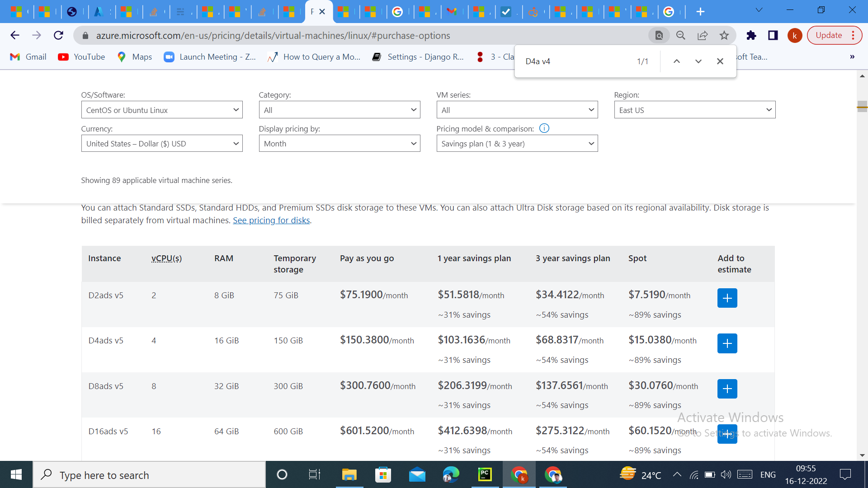868x488 pixels.
Task: Click the find in page text field
Action: (x=574, y=61)
